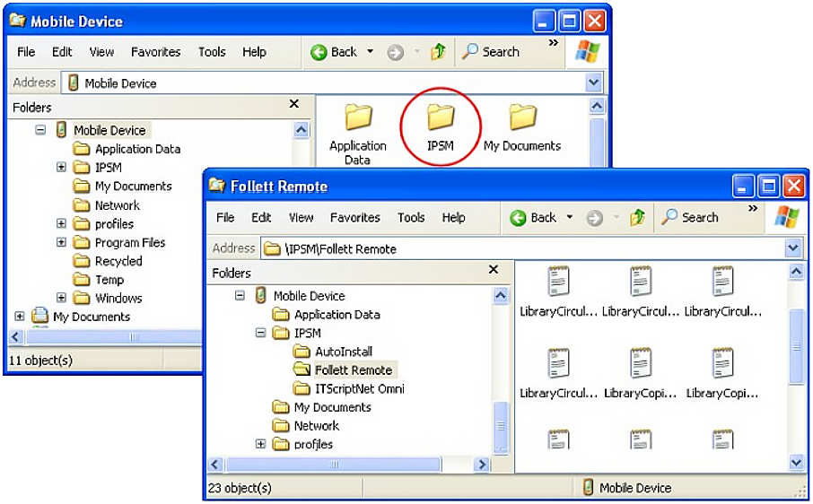813x504 pixels.
Task: Open the Tools menu in Mobile Device window
Action: [x=212, y=52]
